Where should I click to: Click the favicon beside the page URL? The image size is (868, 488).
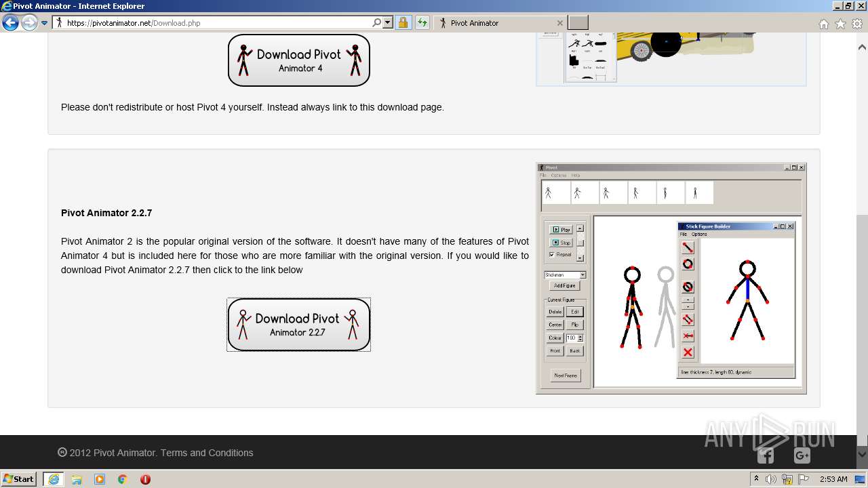click(x=59, y=23)
